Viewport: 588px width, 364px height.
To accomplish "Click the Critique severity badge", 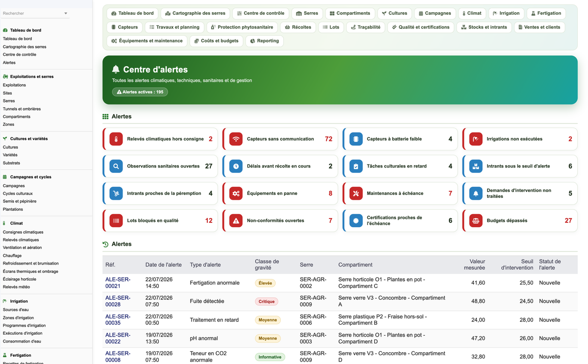I will (x=267, y=301).
